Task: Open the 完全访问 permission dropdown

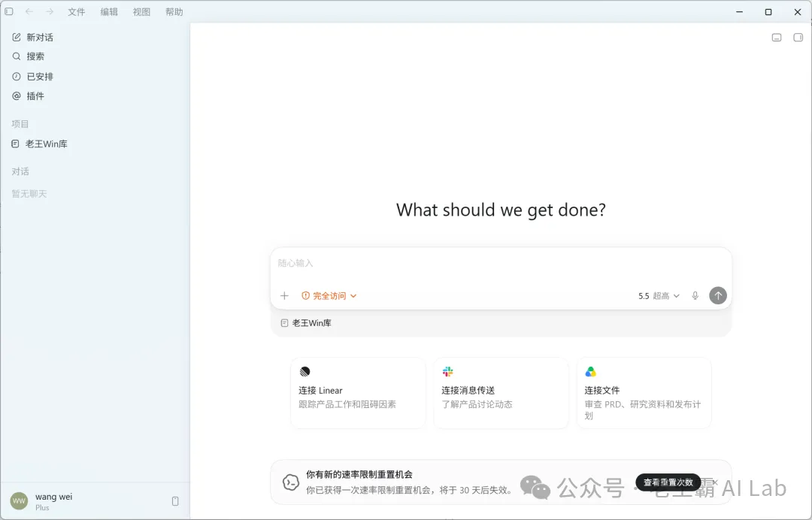Action: coord(329,296)
